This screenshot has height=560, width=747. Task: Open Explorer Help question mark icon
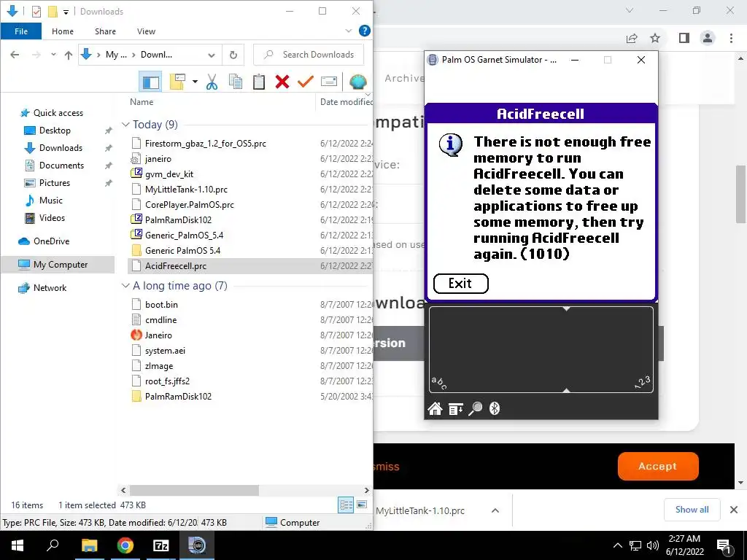tap(365, 31)
